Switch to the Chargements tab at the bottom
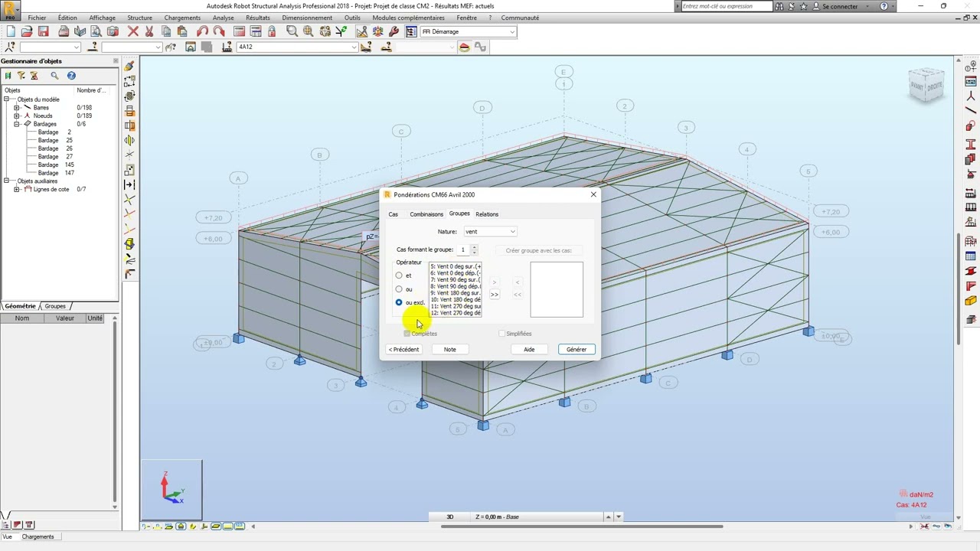This screenshot has width=980, height=551. coord(38,536)
